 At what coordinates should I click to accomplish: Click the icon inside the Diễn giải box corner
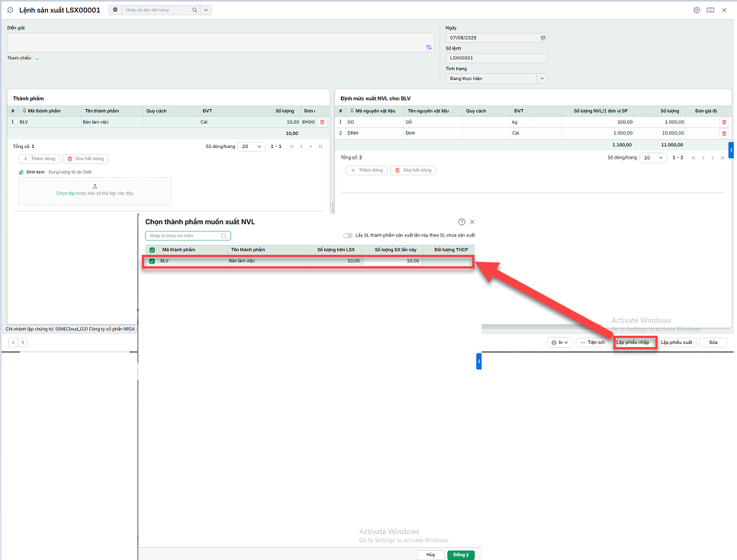tap(429, 47)
